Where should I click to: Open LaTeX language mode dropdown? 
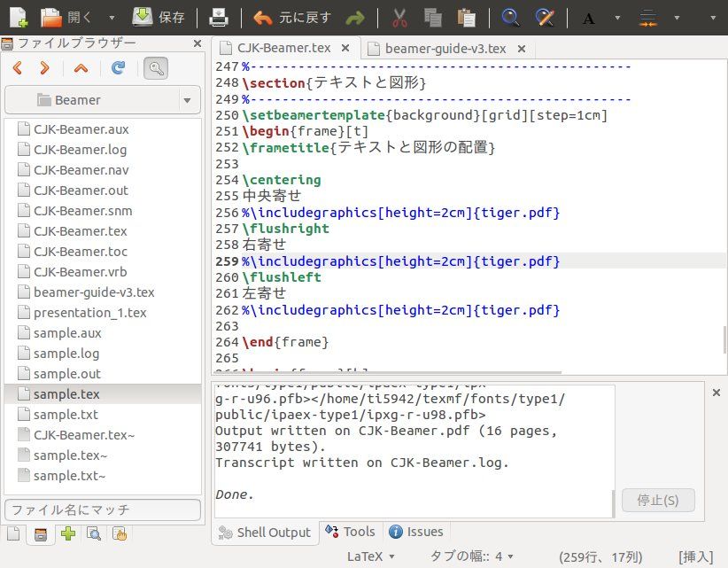tap(370, 556)
